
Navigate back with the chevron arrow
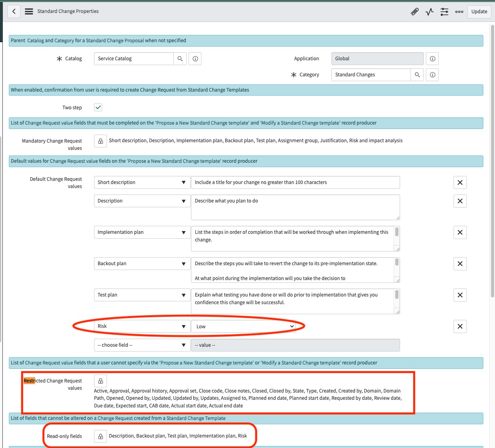[14, 11]
